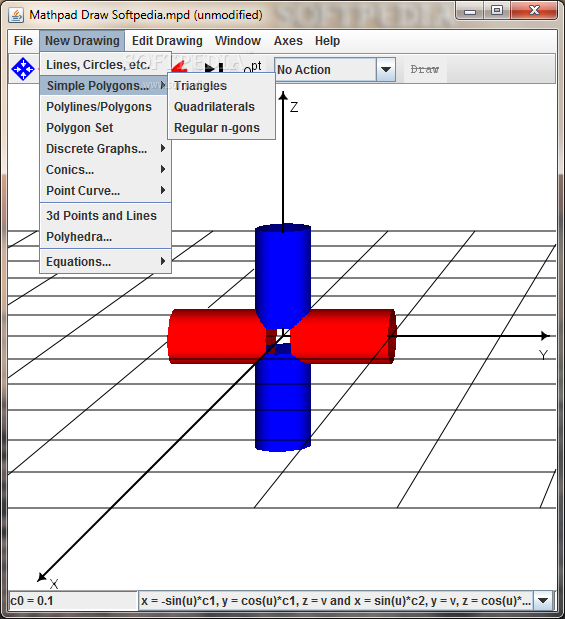
Task: Open the Edit Drawing menu
Action: tap(167, 41)
